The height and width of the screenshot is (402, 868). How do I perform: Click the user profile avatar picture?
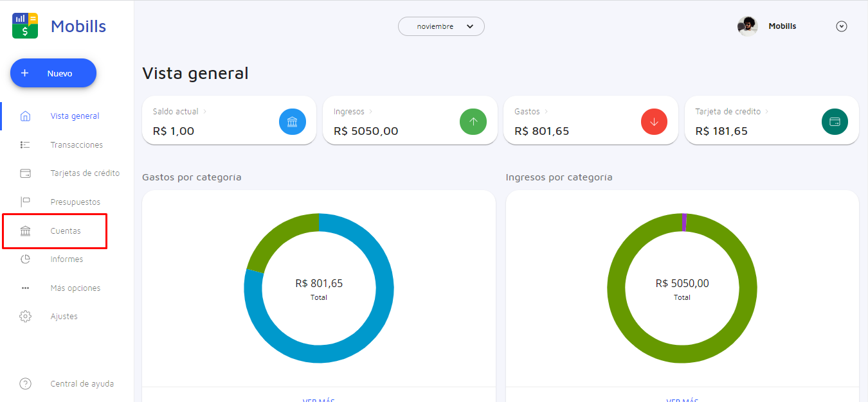click(747, 26)
